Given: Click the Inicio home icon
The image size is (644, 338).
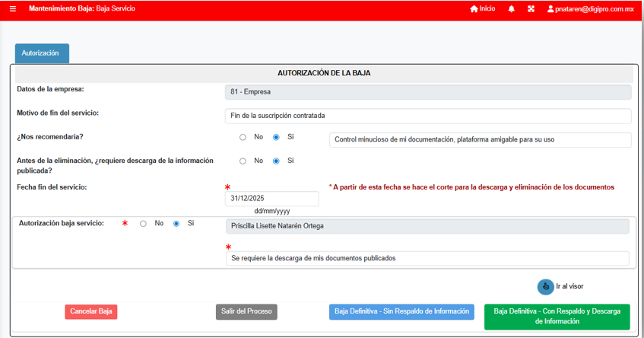Looking at the screenshot, I should coord(474,9).
